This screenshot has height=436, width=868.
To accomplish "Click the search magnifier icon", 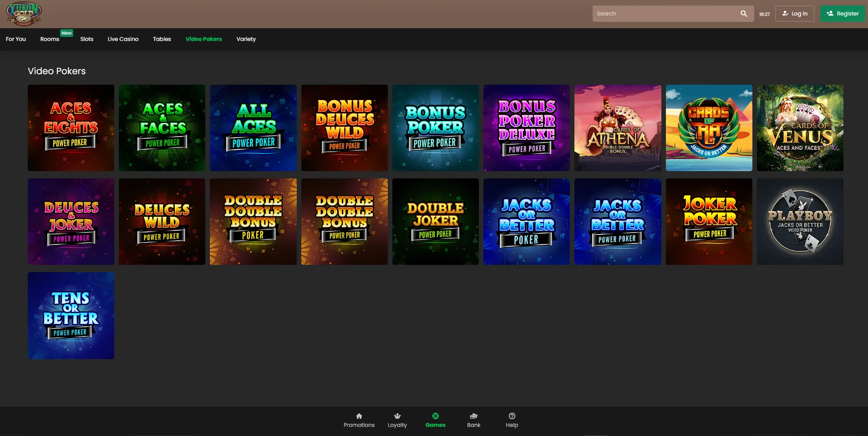I will point(744,14).
